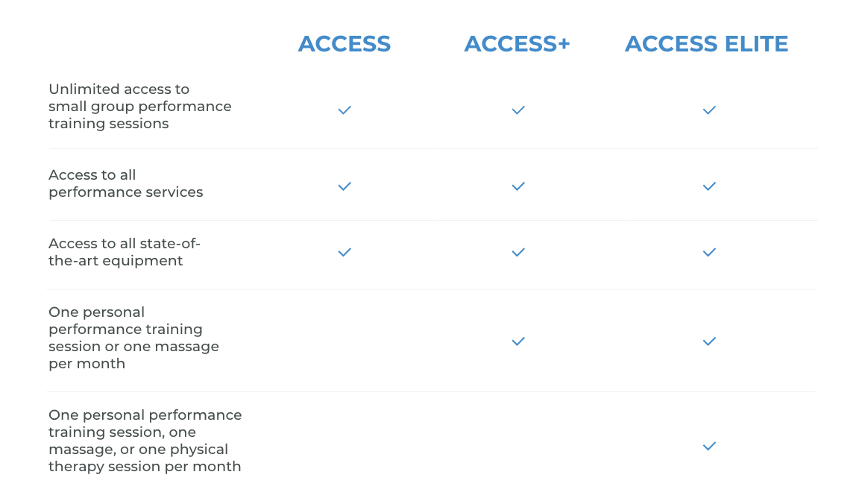The image size is (862, 504).
Task: Click ACCESS+ checkmark for training session or massage
Action: (518, 341)
